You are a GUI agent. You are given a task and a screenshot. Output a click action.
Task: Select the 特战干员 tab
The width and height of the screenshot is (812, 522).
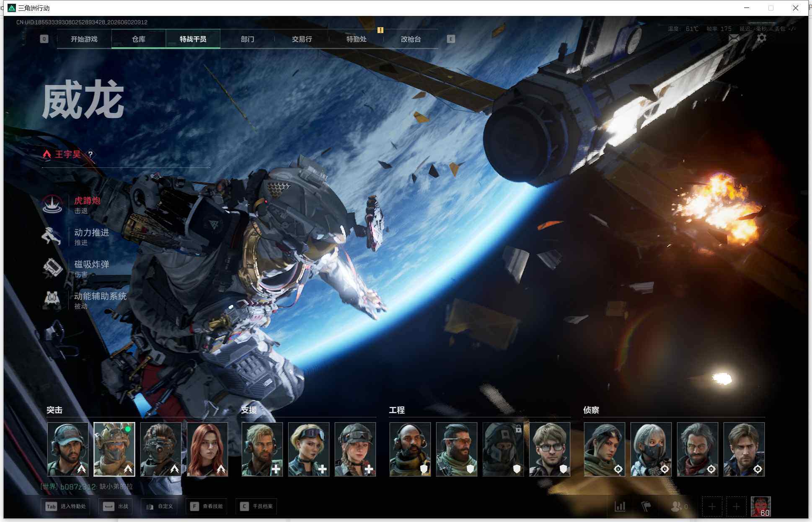click(193, 39)
